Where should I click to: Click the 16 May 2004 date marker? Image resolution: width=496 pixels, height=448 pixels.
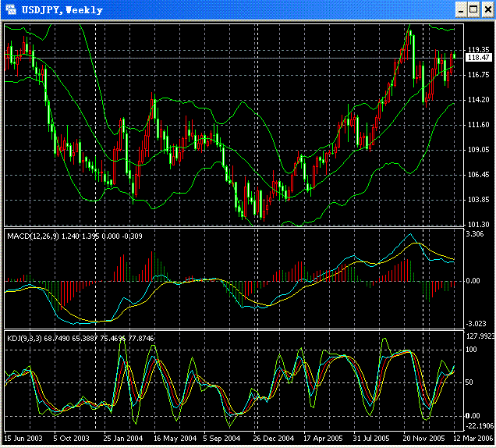[x=175, y=440]
